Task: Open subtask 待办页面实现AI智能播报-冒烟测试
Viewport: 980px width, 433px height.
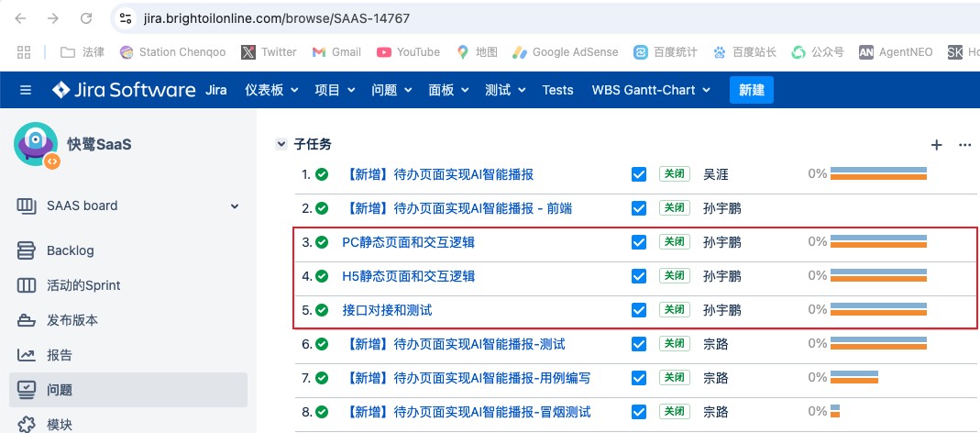Action: (467, 412)
